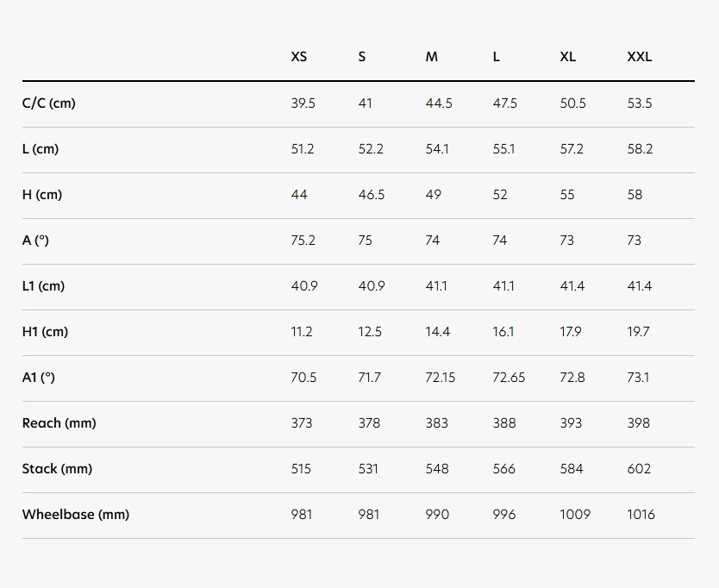Click the H1 (cm) row label
Image resolution: width=719 pixels, height=588 pixels.
click(x=45, y=332)
